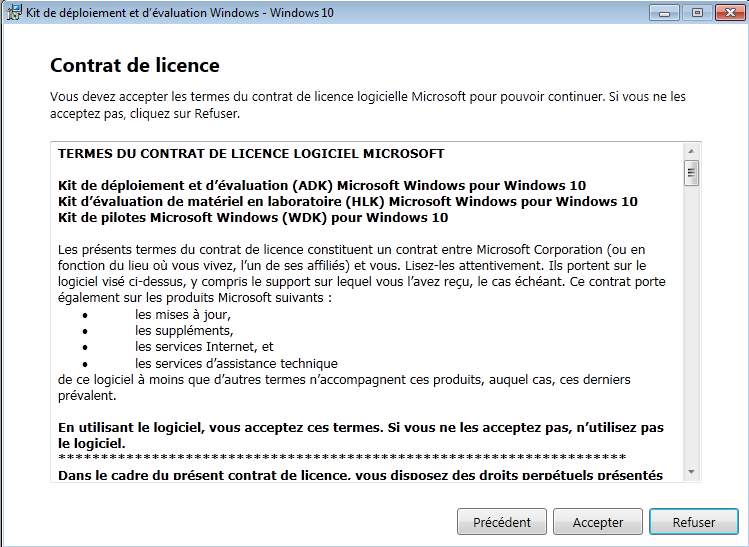Click the installer icon in the title bar
The width and height of the screenshot is (749, 547).
[13, 12]
